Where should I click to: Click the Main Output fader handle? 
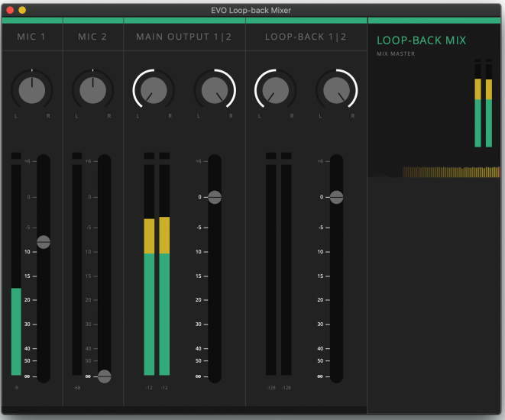pos(215,197)
